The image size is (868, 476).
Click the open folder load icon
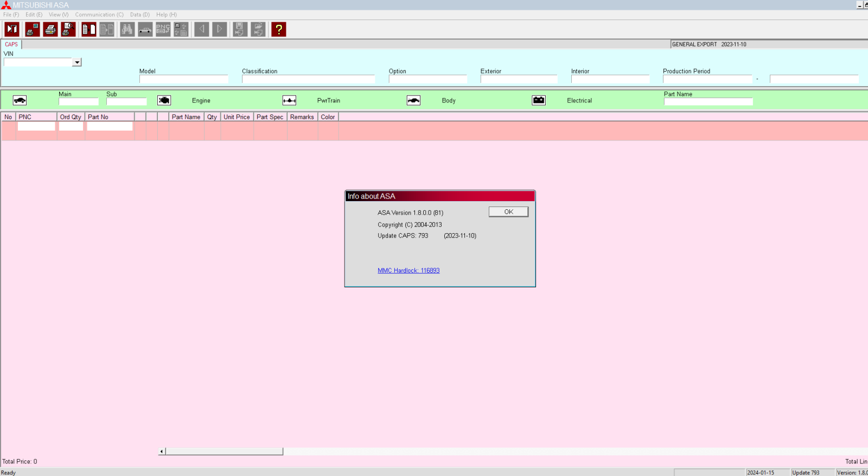(258, 29)
